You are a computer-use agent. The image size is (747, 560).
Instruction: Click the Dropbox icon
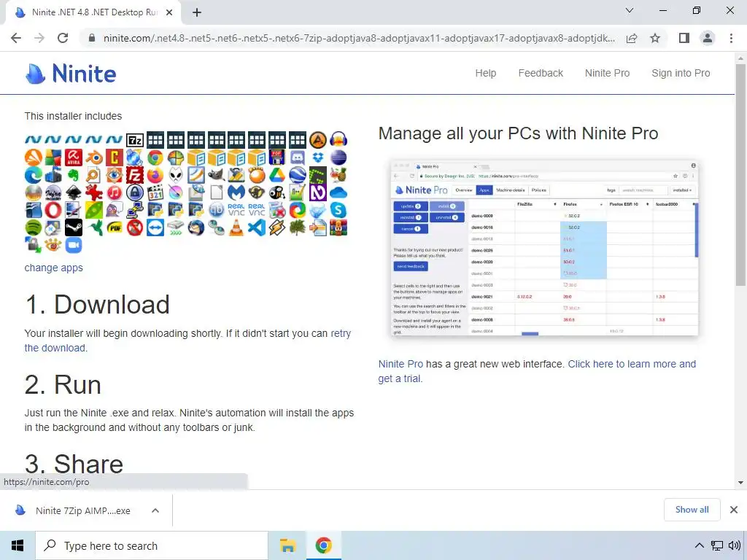(318, 157)
